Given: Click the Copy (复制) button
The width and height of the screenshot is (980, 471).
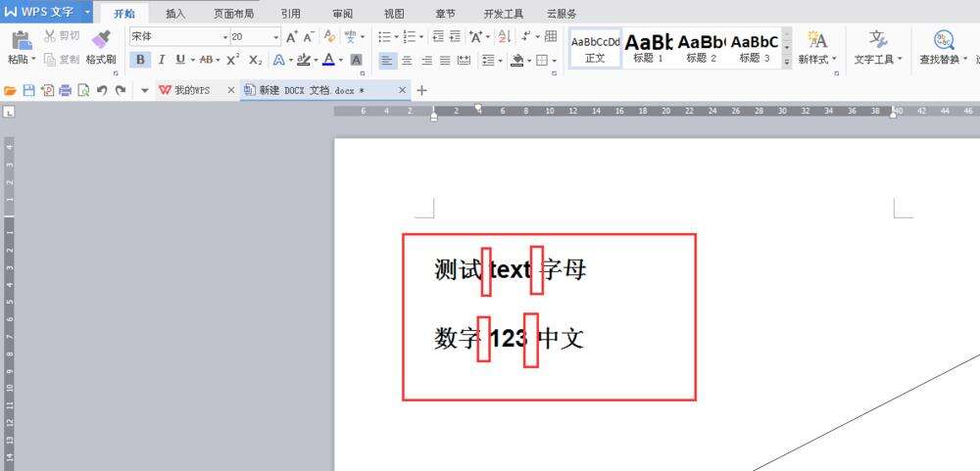Looking at the screenshot, I should [61, 60].
